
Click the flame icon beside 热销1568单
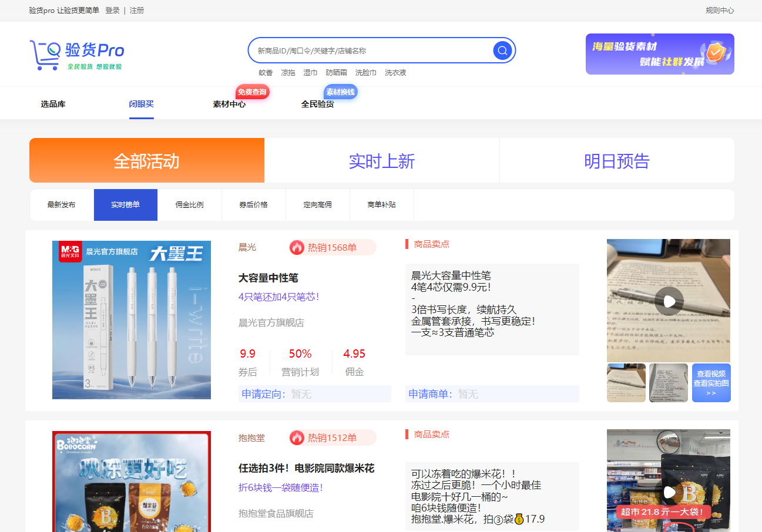click(x=297, y=247)
